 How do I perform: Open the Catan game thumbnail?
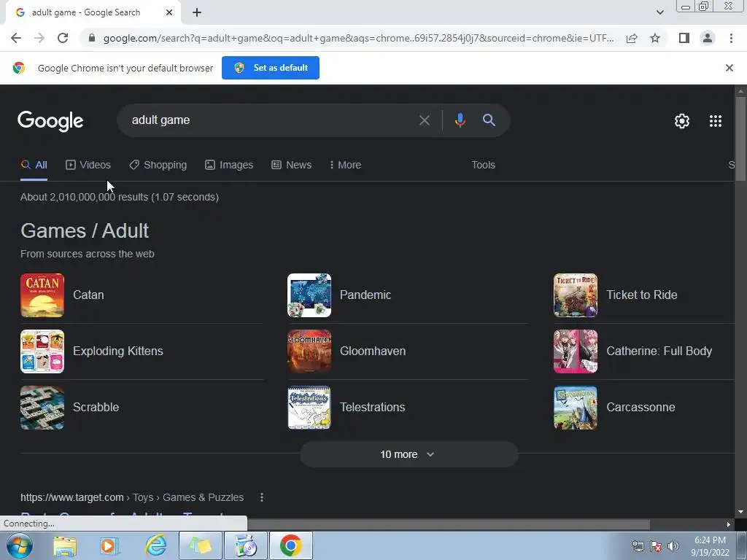click(x=42, y=295)
